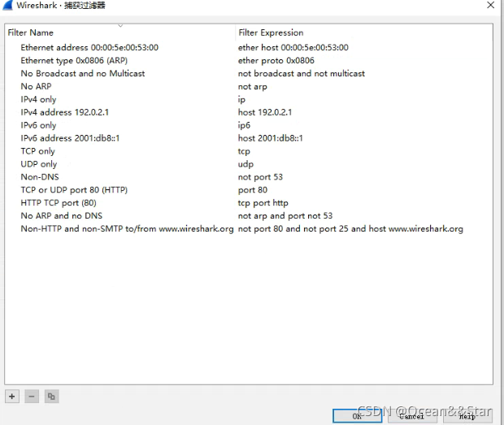Select 'TCP or UDP port 80 (HTTP)' filter
This screenshot has height=425, width=504.
tap(74, 190)
